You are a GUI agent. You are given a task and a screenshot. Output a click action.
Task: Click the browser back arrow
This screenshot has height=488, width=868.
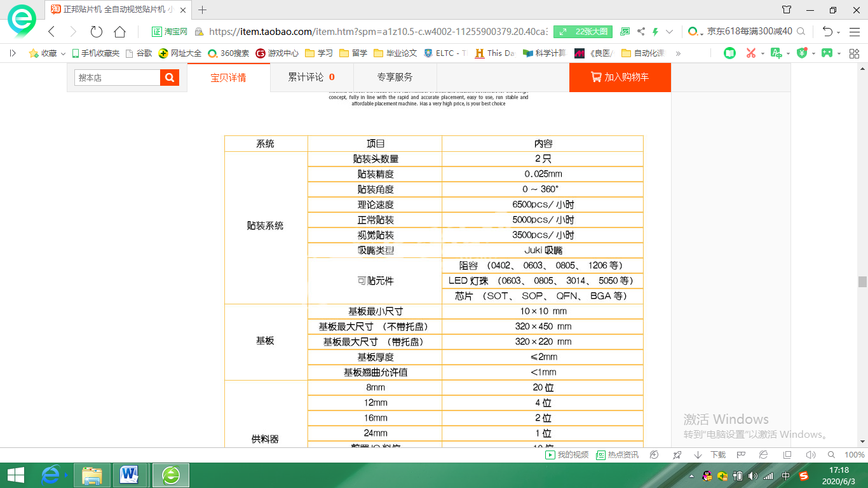[x=51, y=32]
